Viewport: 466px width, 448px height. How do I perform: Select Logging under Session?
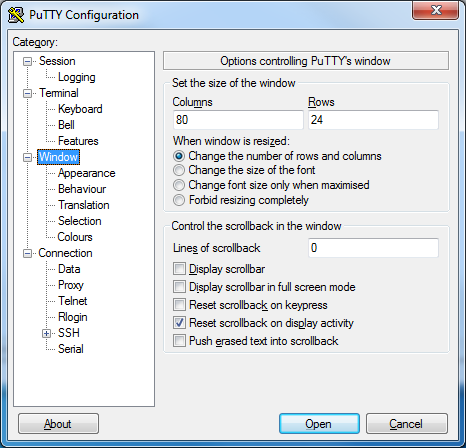pyautogui.click(x=77, y=77)
